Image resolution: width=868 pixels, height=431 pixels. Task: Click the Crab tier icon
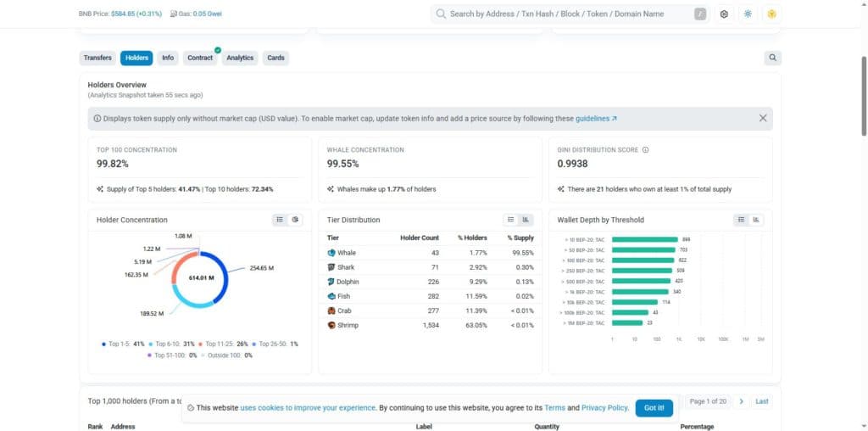pyautogui.click(x=331, y=311)
